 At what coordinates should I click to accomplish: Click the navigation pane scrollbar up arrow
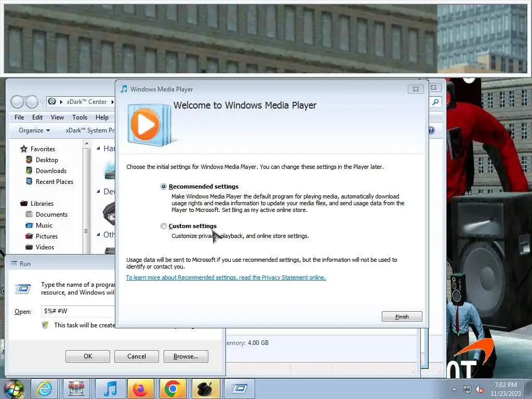(x=87, y=144)
